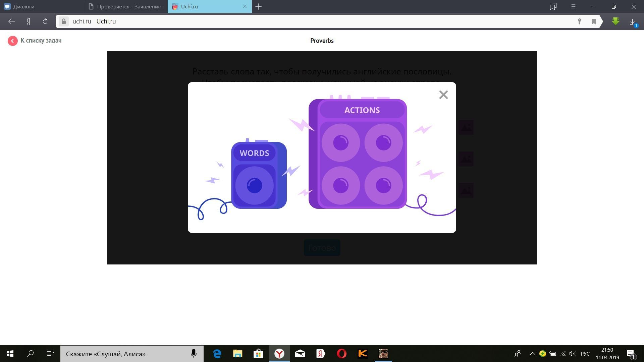Viewport: 644px width, 362px height.
Task: Open Opera from the taskbar
Action: click(341, 354)
